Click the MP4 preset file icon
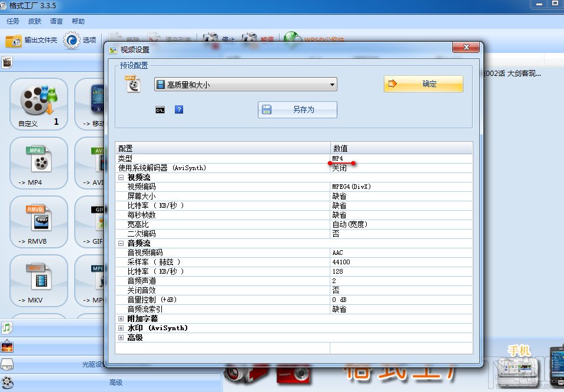 coord(132,84)
